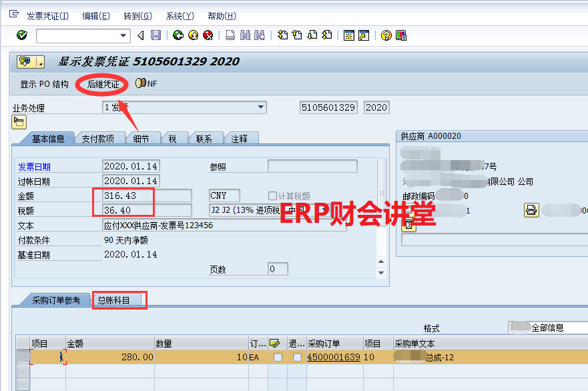Click the 金额 column header in items table

110,344
